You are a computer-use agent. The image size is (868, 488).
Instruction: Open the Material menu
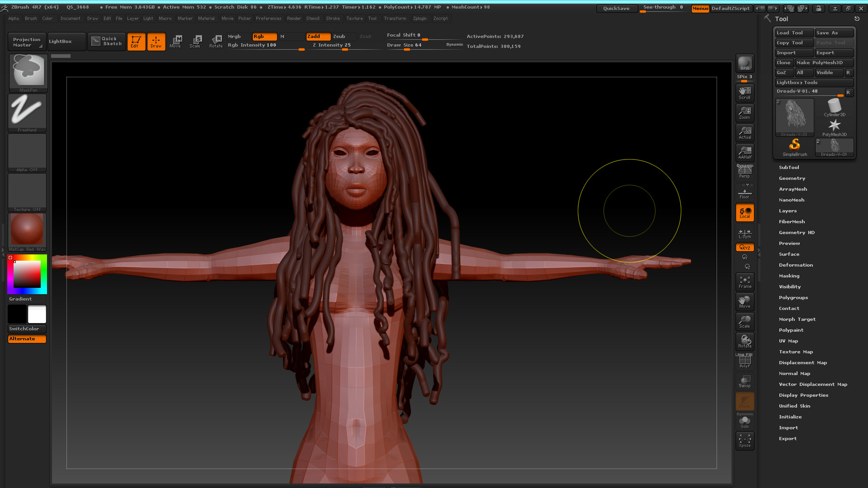point(206,19)
